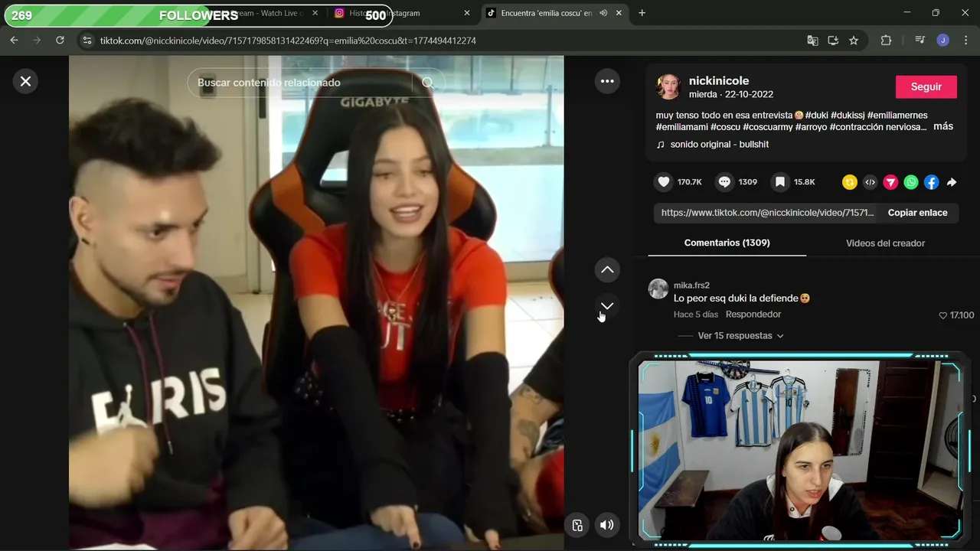980x551 pixels.
Task: Expand 'Ver 15 respuestas' replies
Action: (x=740, y=335)
